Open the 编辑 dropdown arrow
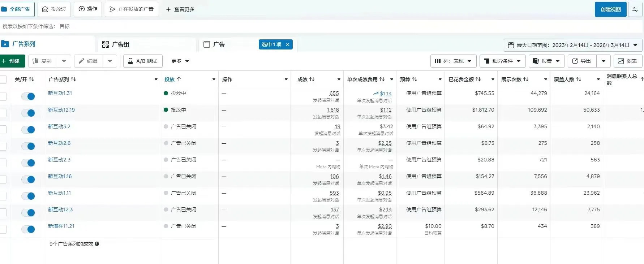The height and width of the screenshot is (264, 644). pyautogui.click(x=110, y=61)
